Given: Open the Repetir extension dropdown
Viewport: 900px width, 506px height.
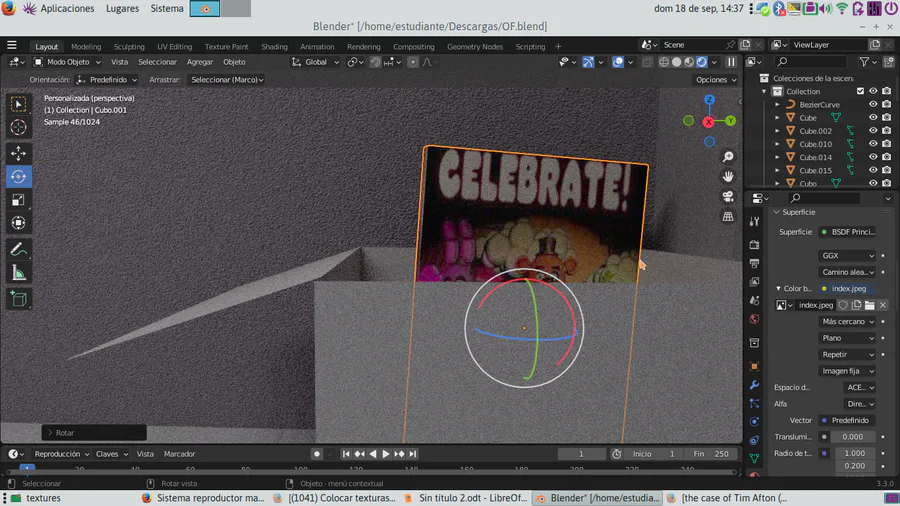Looking at the screenshot, I should [847, 355].
